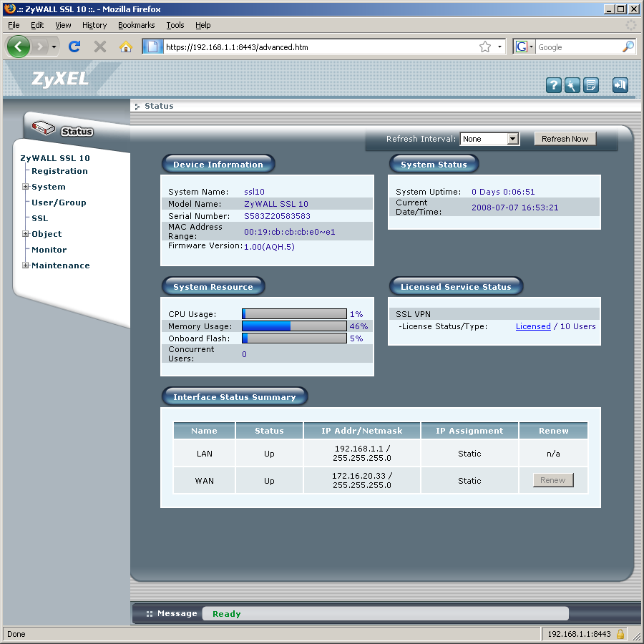
Task: Click the Firefox back arrow button
Action: [x=18, y=47]
